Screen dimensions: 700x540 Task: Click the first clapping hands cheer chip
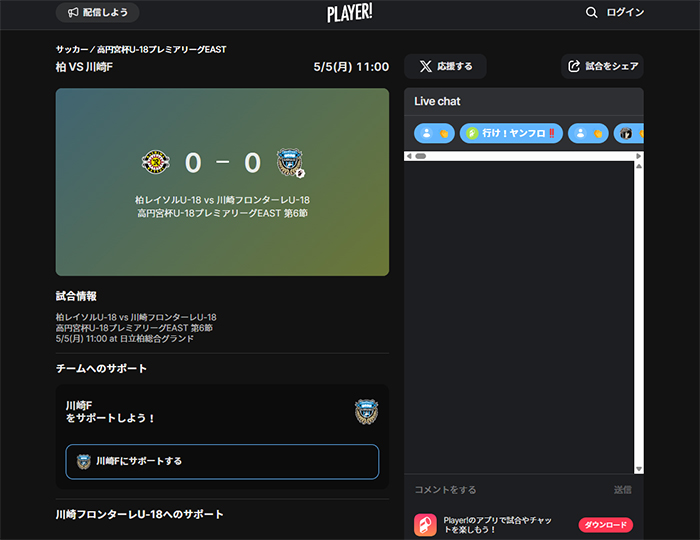(434, 133)
